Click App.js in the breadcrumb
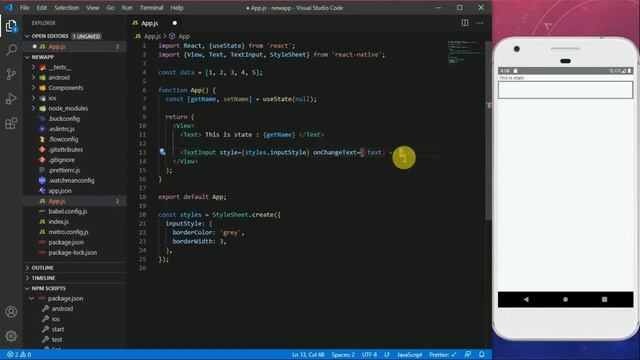The width and height of the screenshot is (640, 360). point(152,36)
